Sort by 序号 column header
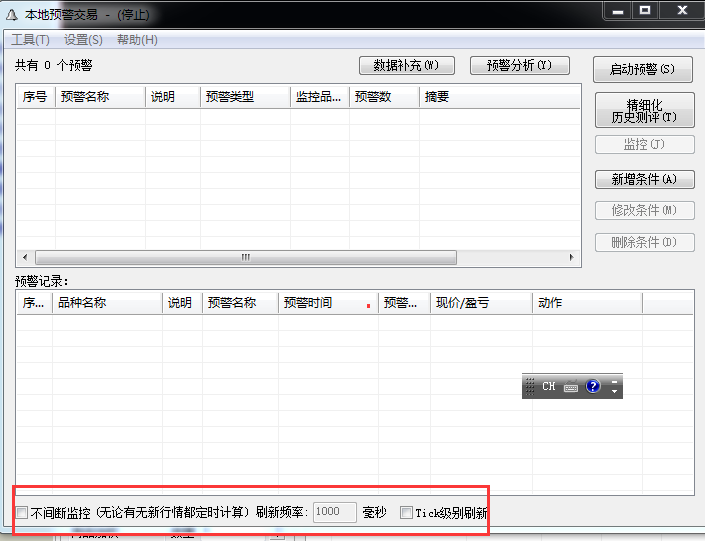This screenshot has height=541, width=705. pyautogui.click(x=36, y=97)
